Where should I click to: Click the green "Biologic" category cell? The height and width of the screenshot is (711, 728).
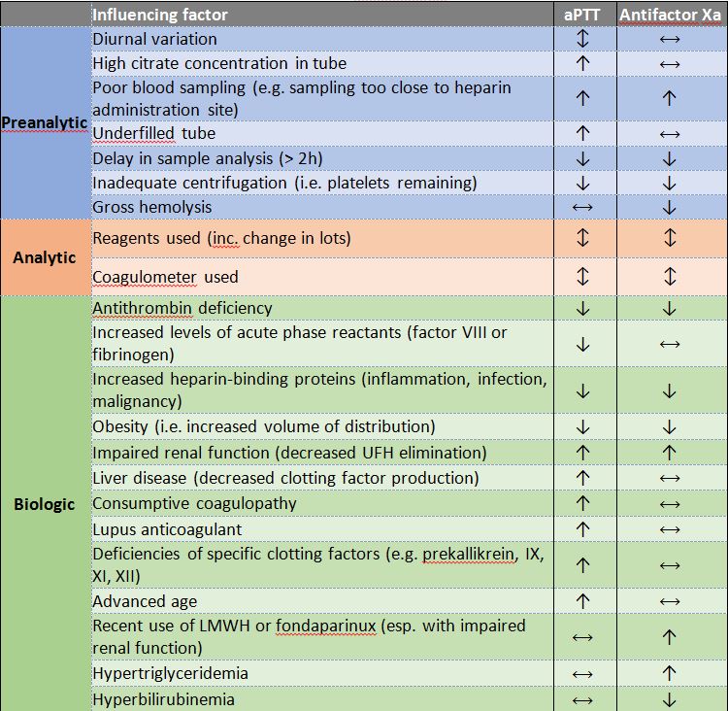pyautogui.click(x=45, y=504)
